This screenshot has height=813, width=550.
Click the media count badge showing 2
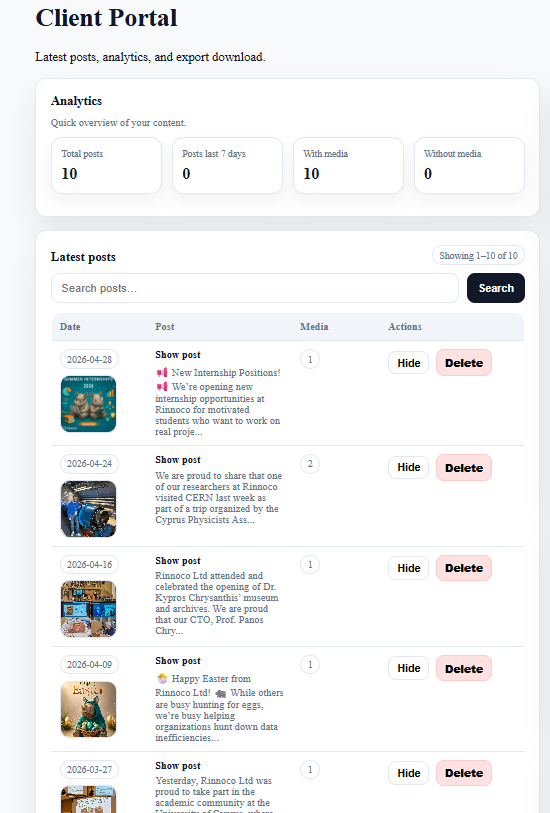point(310,464)
